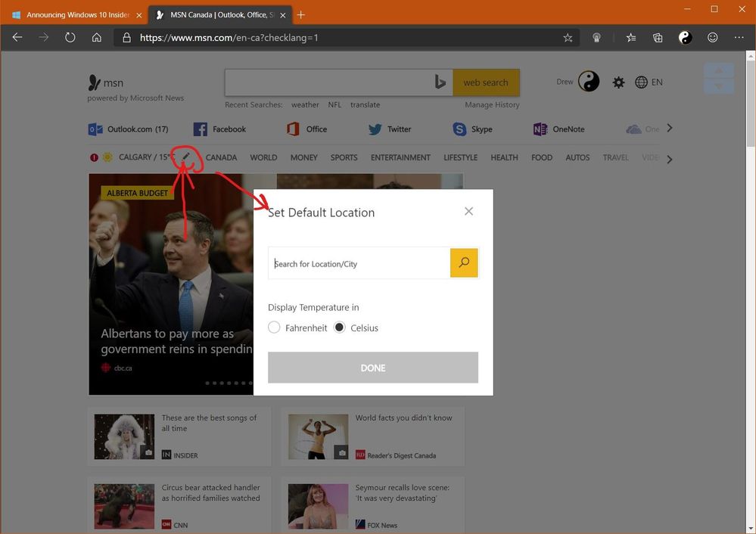
Task: Click the browser Forward arrow
Action: pos(44,38)
